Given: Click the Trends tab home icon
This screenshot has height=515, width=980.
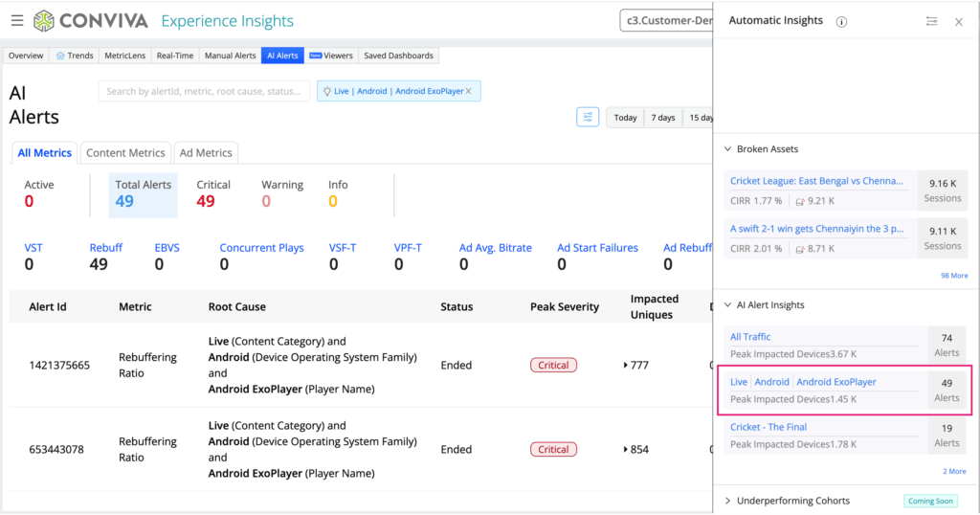Looking at the screenshot, I should tap(60, 56).
